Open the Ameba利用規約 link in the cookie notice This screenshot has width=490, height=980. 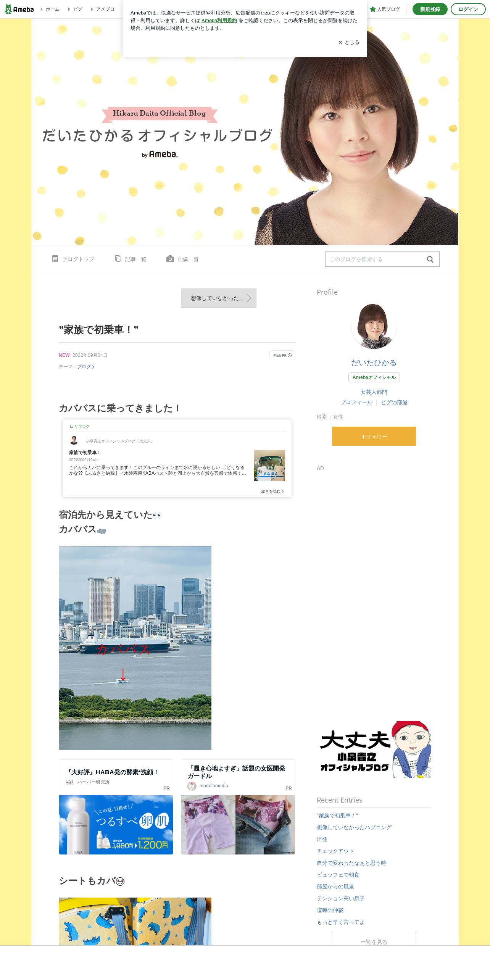click(x=219, y=21)
